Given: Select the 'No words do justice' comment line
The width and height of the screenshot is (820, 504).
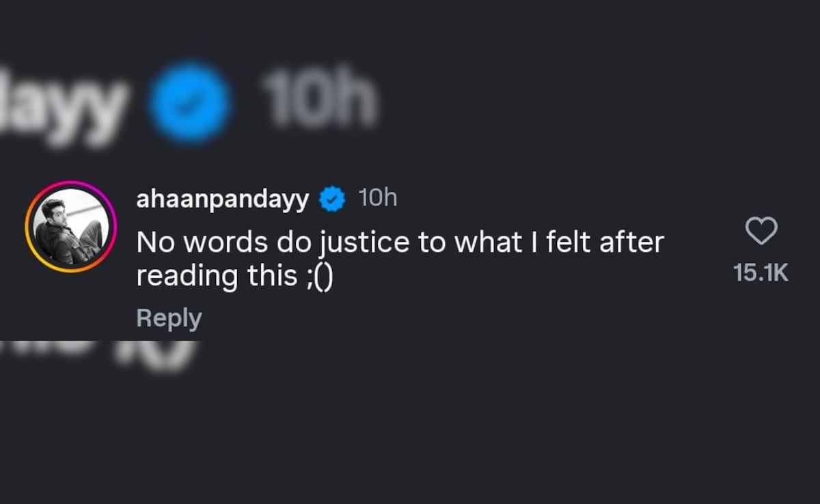Looking at the screenshot, I should click(x=400, y=243).
